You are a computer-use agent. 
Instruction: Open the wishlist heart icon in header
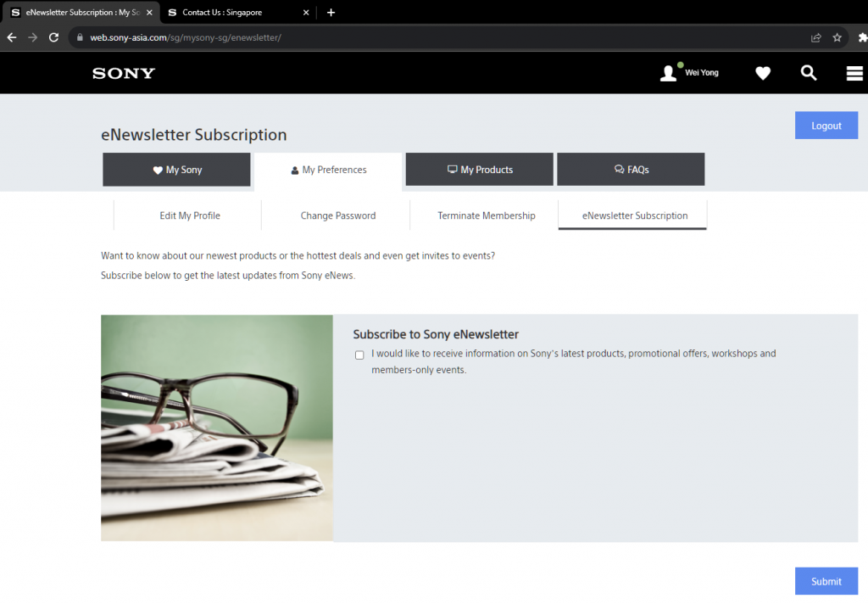(763, 73)
